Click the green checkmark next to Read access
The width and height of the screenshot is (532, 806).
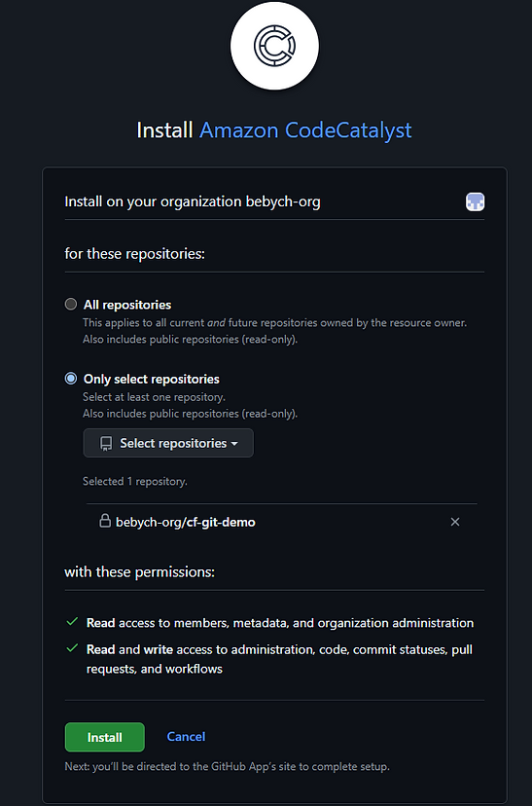point(72,622)
